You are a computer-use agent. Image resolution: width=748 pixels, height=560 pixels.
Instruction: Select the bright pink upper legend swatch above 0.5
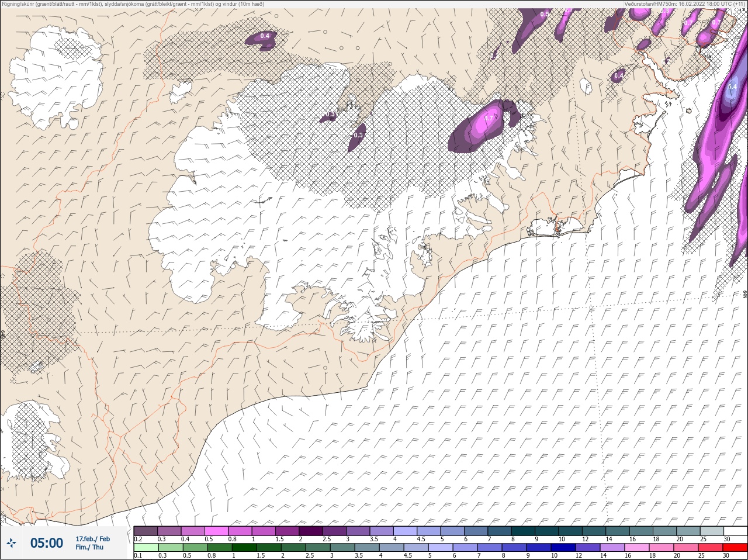point(216,531)
